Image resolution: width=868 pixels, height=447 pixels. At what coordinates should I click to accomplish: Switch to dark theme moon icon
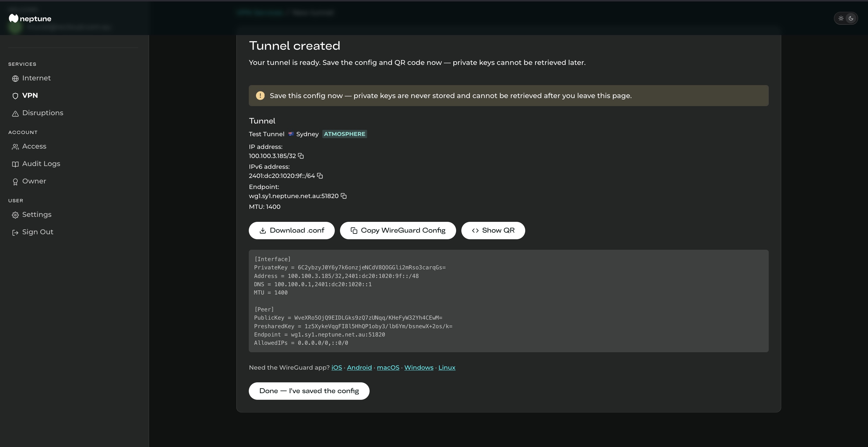point(851,19)
